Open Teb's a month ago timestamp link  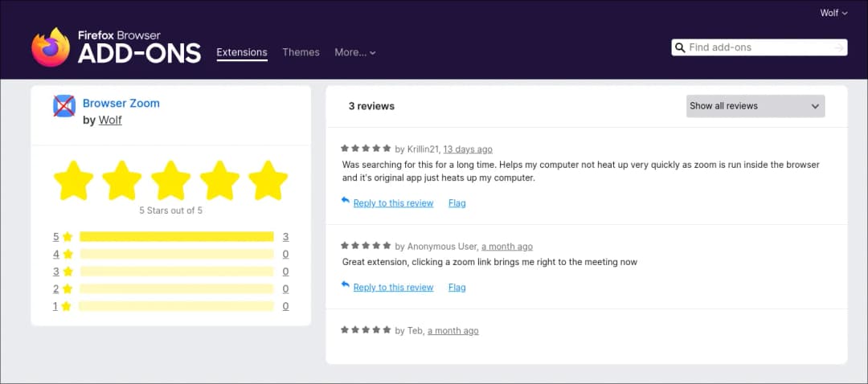[452, 331]
